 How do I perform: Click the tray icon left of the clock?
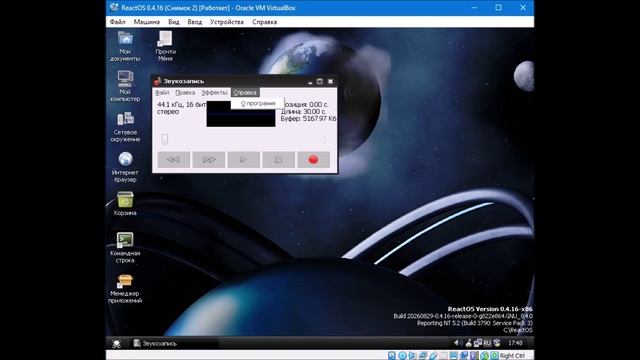(x=497, y=343)
